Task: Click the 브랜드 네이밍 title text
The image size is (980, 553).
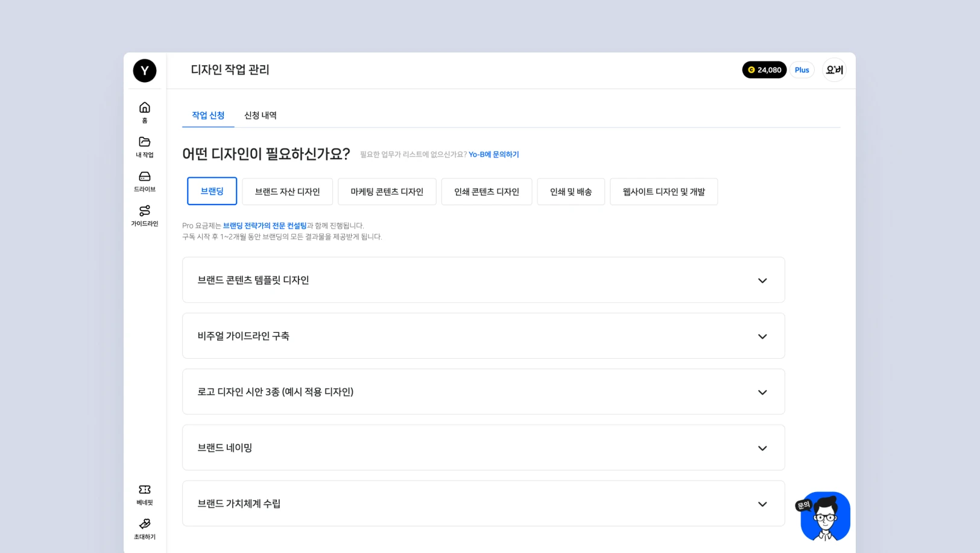Action: (225, 447)
